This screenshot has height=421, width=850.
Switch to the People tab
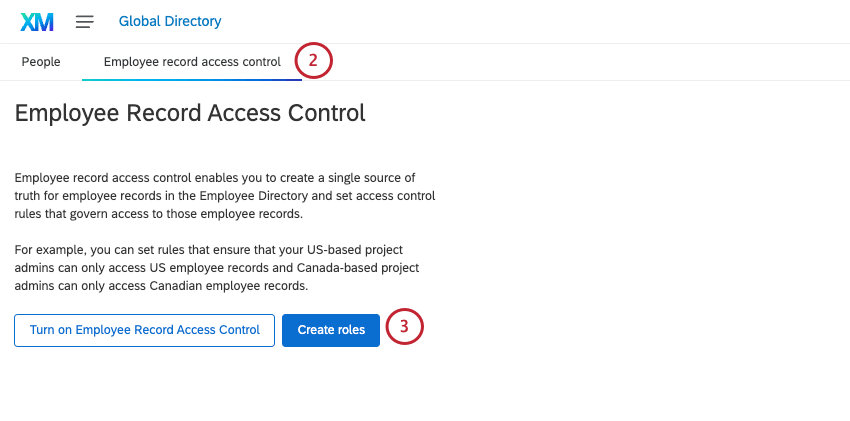(x=41, y=62)
